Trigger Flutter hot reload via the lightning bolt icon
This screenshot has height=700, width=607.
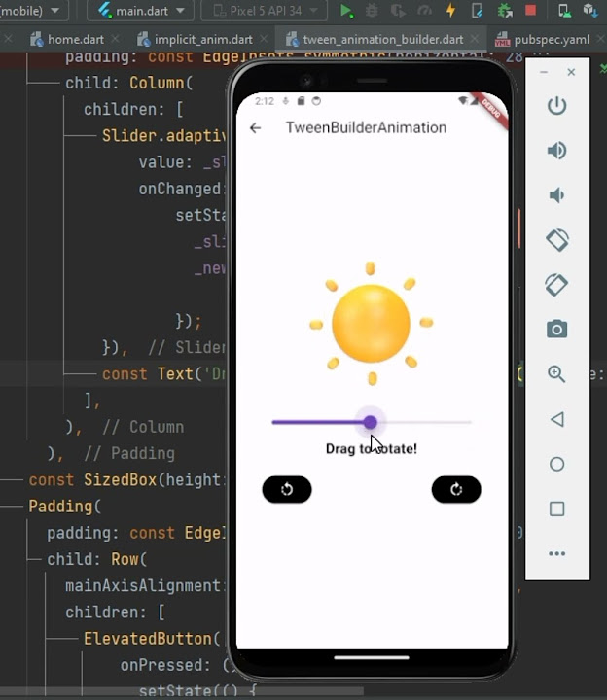pos(450,10)
